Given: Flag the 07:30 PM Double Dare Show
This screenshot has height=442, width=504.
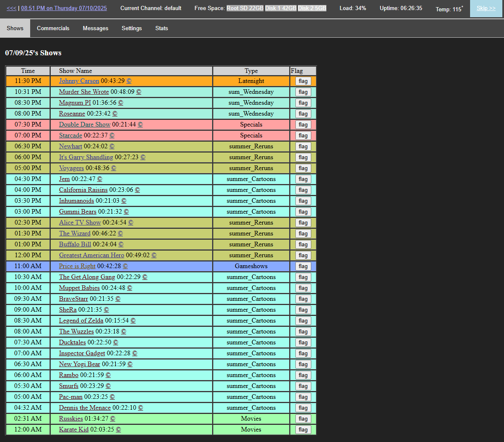Looking at the screenshot, I should [303, 125].
